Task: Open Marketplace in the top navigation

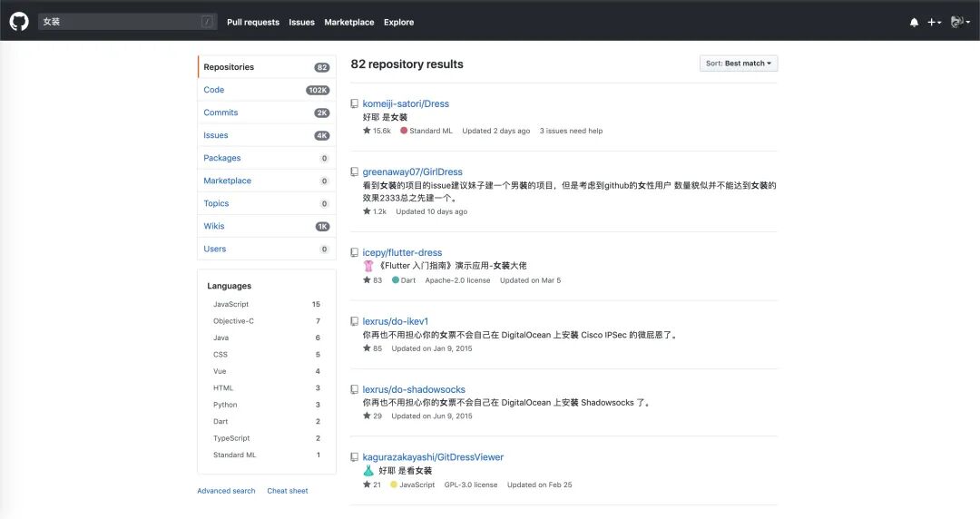Action: (x=349, y=22)
